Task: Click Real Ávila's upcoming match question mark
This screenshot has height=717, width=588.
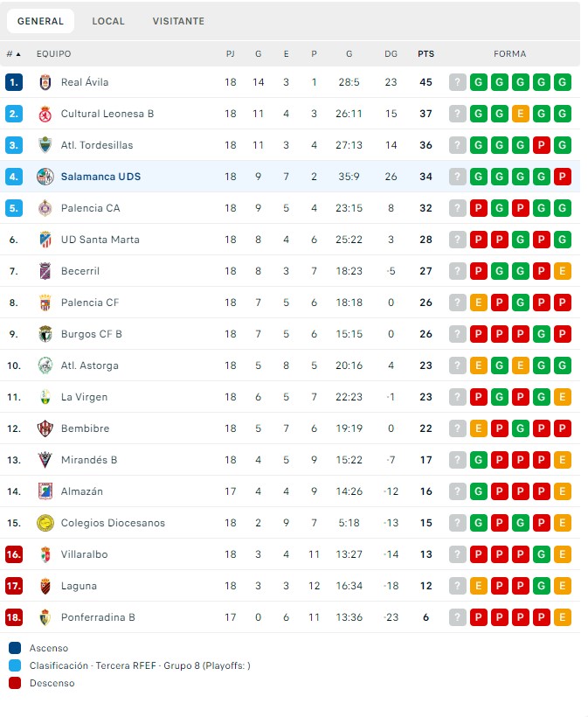Action: pyautogui.click(x=456, y=82)
